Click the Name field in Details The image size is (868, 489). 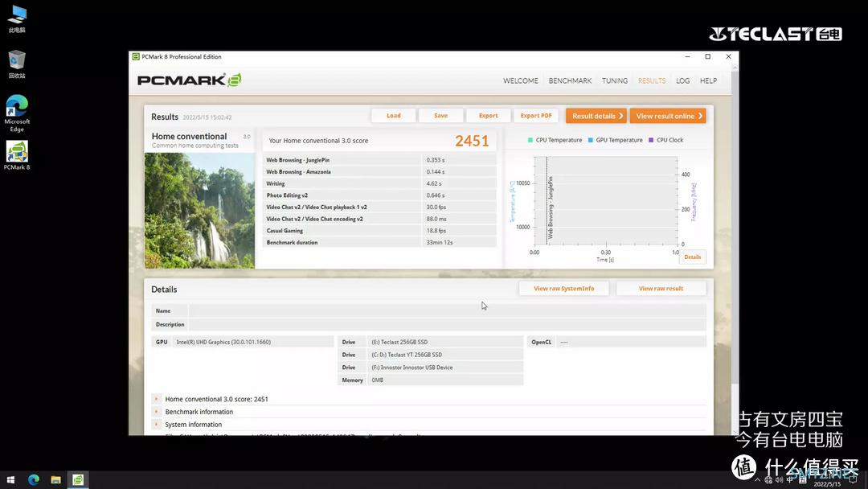pyautogui.click(x=448, y=310)
